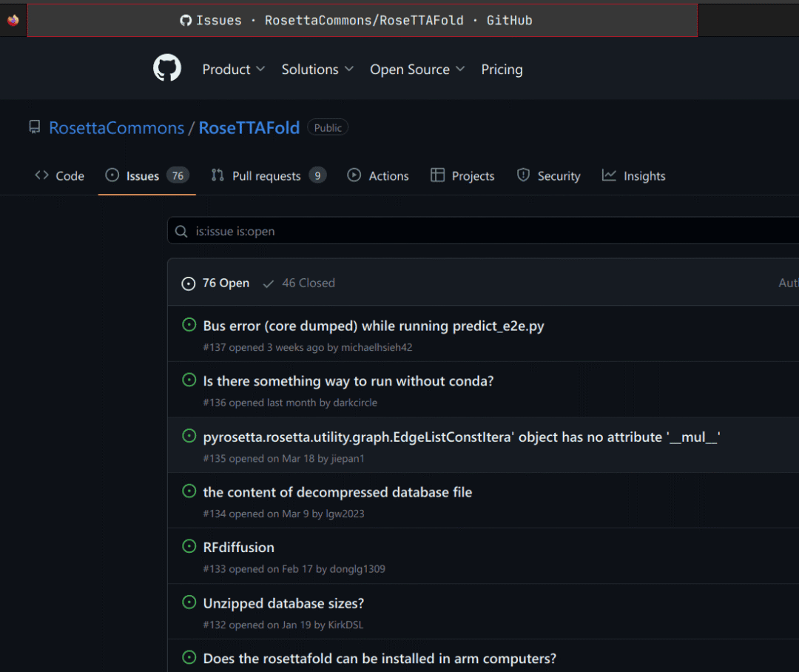Click the search magnifier icon in the filter box
799x672 pixels.
coord(181,232)
